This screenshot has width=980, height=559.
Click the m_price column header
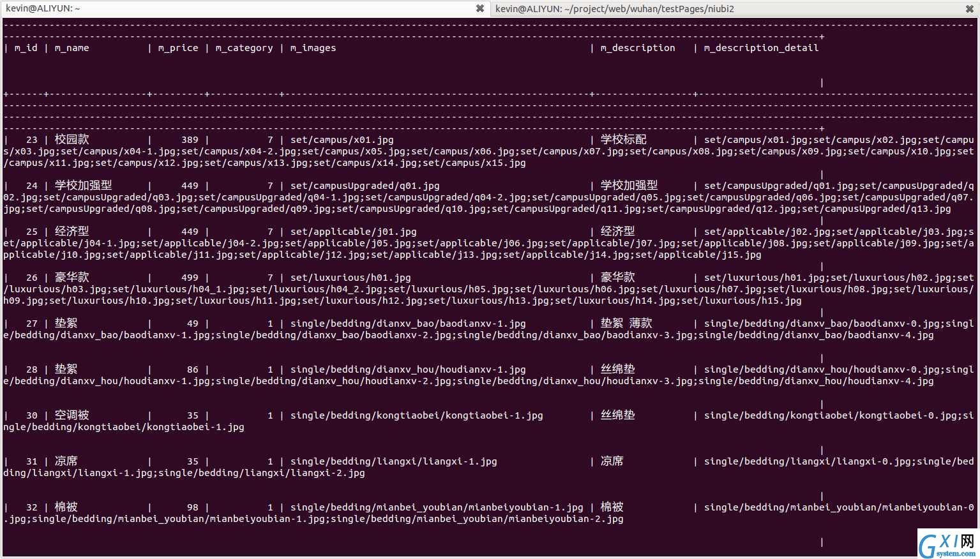point(178,48)
